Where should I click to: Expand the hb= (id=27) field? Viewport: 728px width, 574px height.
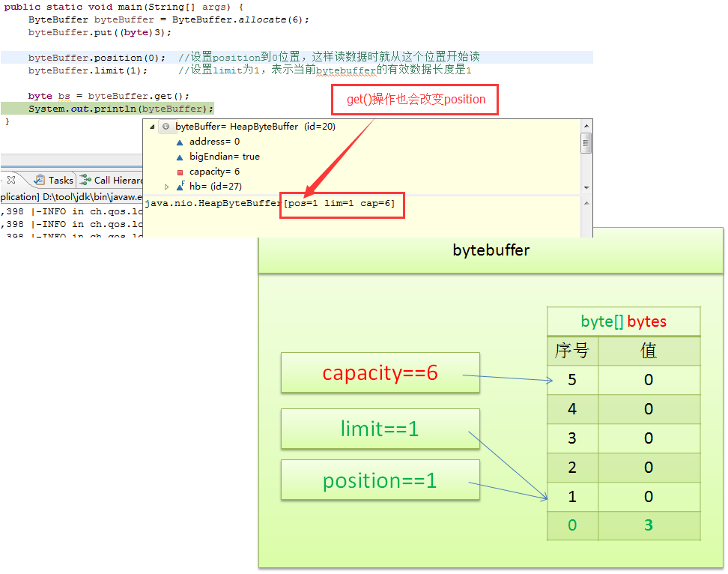167,187
